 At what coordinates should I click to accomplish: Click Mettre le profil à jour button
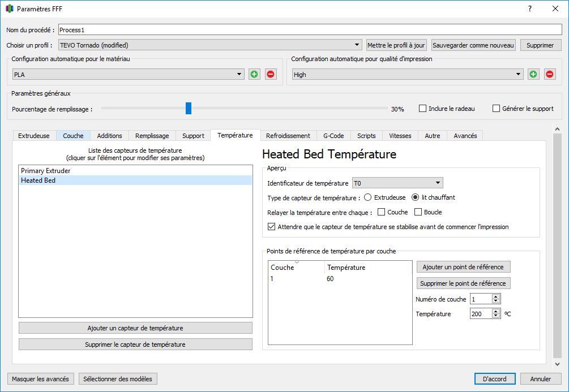click(x=396, y=45)
